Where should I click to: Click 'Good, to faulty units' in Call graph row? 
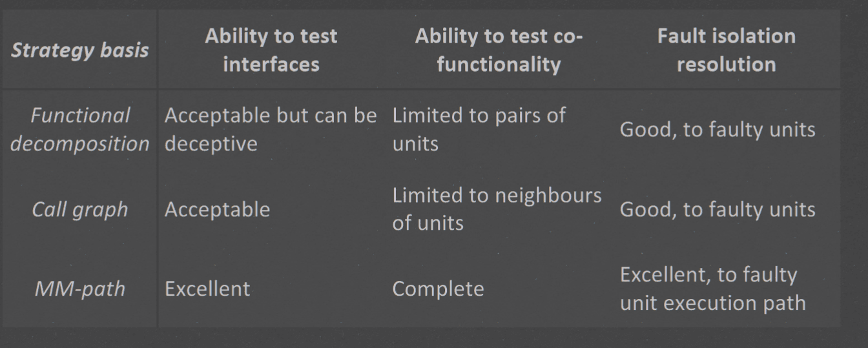click(x=718, y=209)
